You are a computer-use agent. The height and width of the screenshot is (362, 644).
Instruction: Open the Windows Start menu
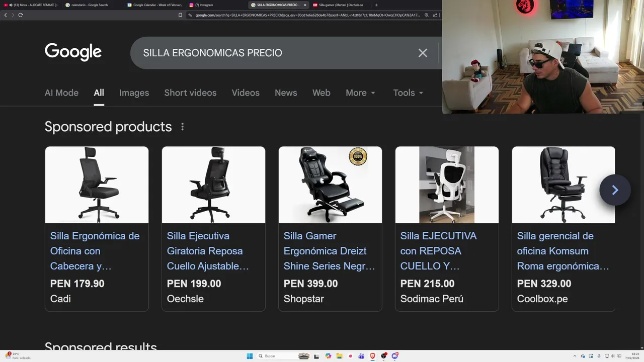pos(250,356)
